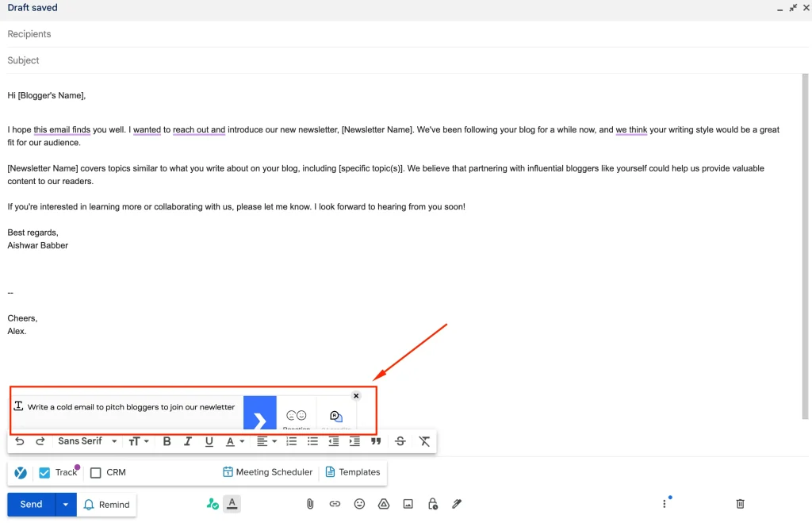Click the Send button

tap(30, 504)
